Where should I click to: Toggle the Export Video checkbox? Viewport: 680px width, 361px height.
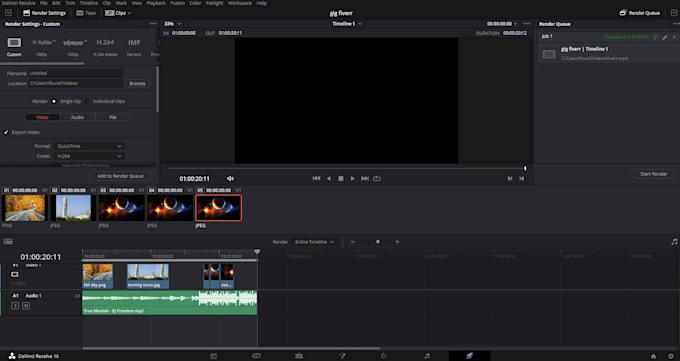point(6,132)
